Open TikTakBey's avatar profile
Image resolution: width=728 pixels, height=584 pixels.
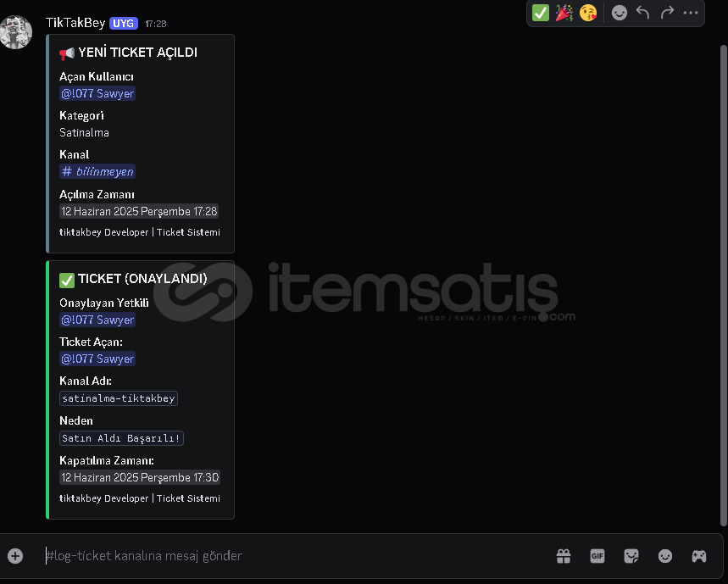click(16, 32)
